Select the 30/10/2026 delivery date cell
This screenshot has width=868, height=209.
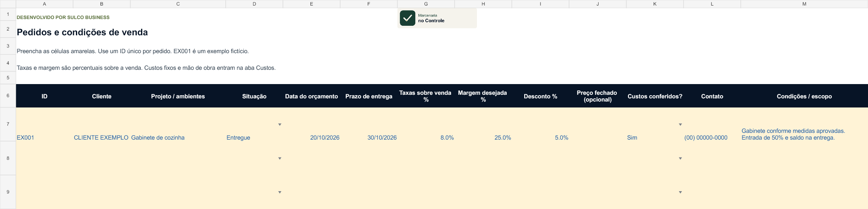pyautogui.click(x=369, y=125)
